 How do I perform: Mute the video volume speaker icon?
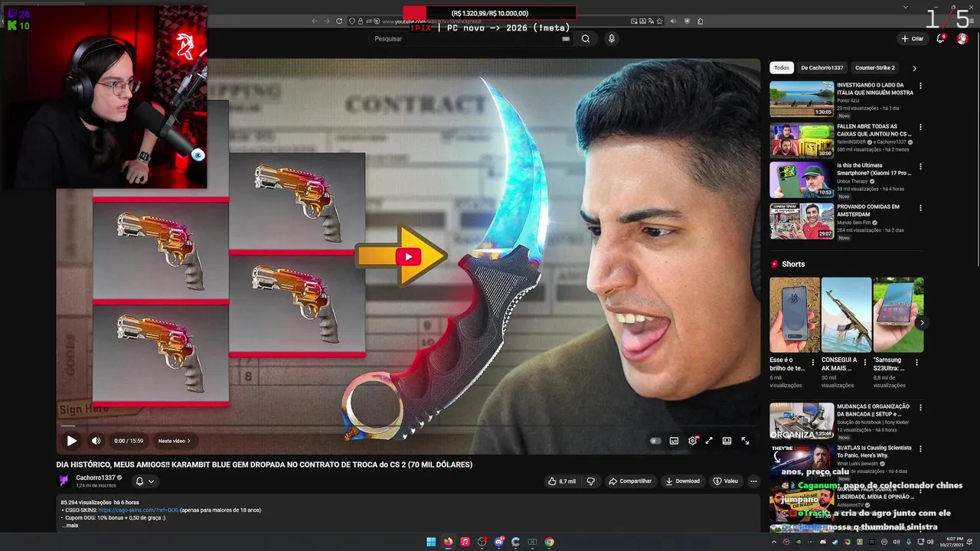(96, 441)
